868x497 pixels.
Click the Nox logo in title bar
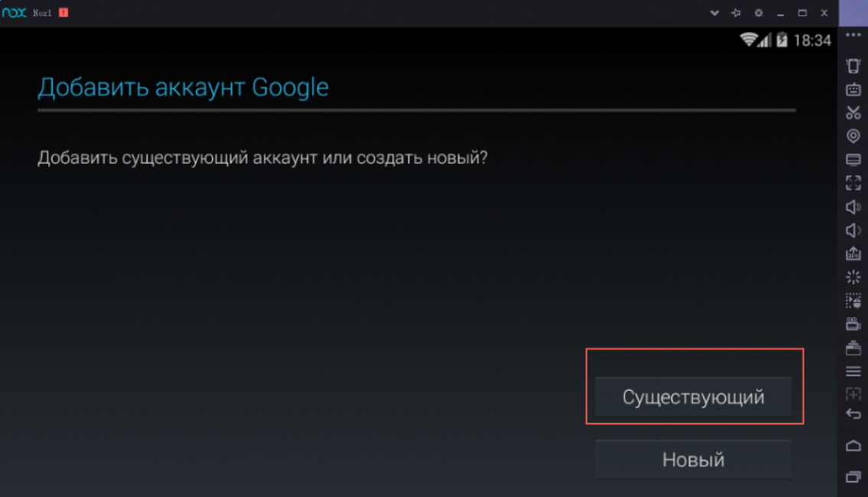point(15,12)
